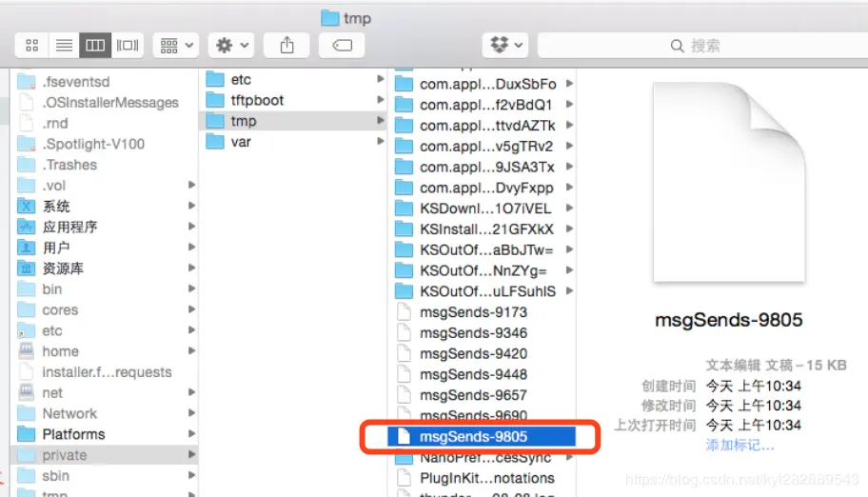Open the arrange-by grouping dropdown
Screen dimensions: 868x497
(176, 46)
